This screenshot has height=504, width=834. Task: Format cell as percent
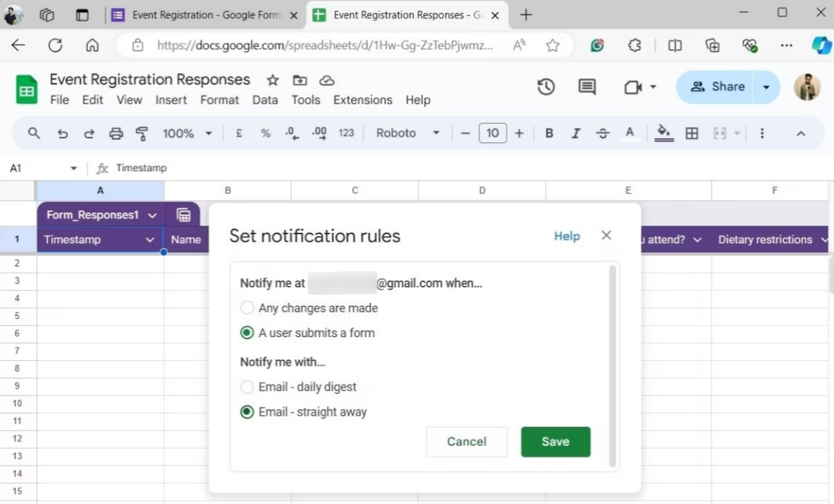[x=266, y=133]
